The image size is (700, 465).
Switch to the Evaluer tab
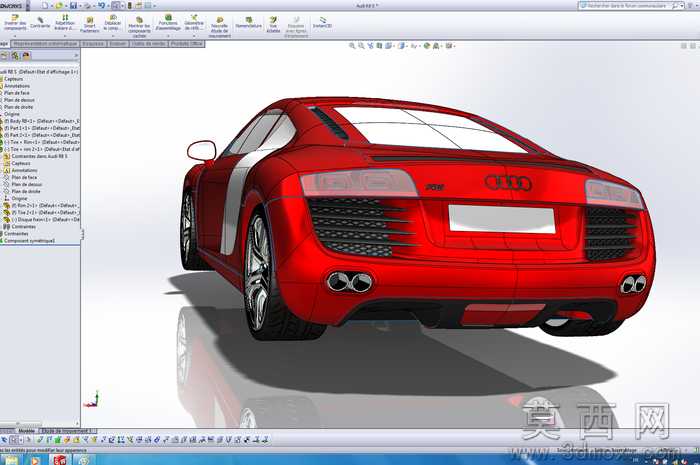coord(118,44)
